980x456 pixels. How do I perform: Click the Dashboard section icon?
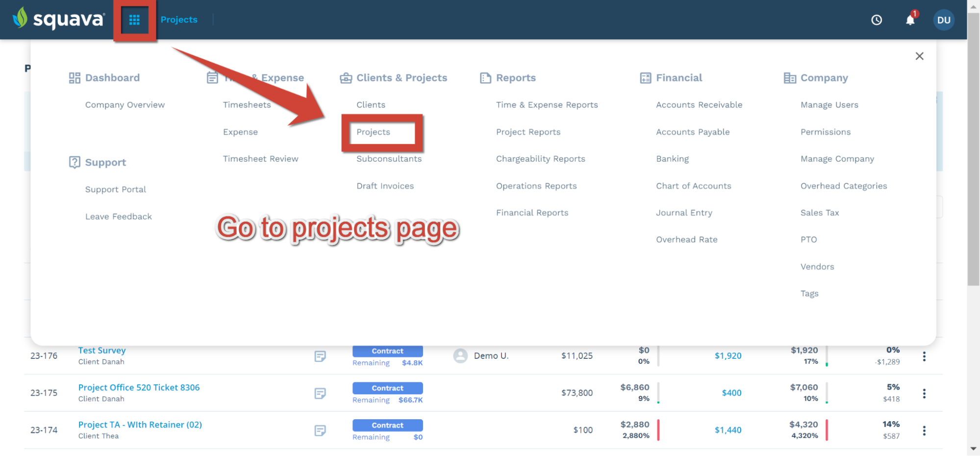pos(75,78)
